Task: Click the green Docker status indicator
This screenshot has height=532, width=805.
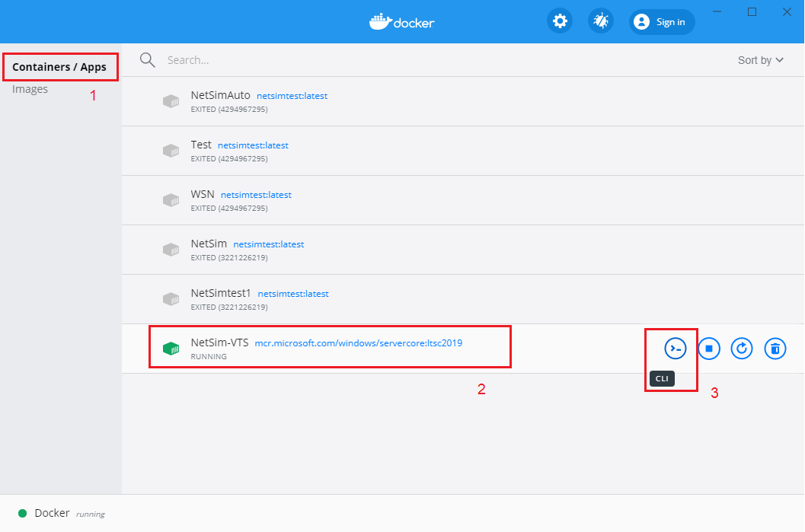Action: click(23, 514)
